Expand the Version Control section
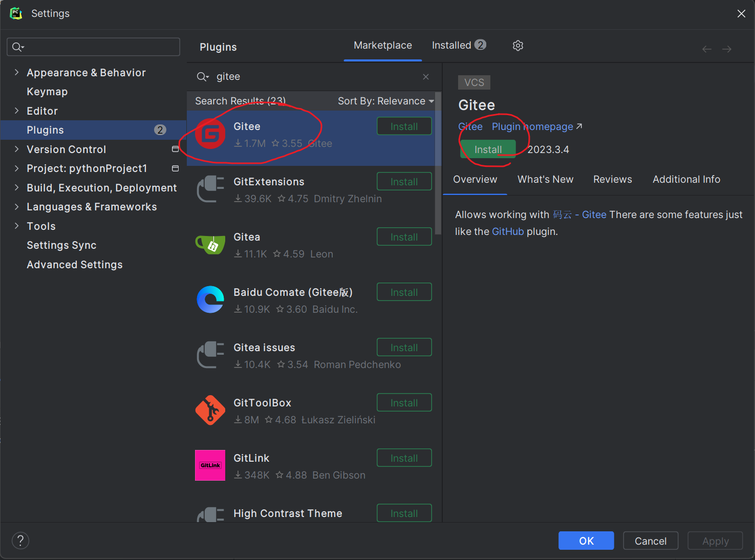 click(17, 149)
